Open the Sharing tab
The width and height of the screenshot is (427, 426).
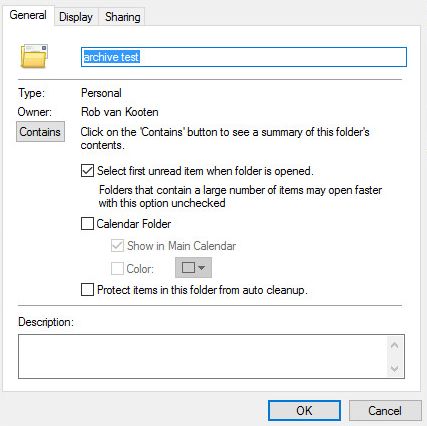(x=122, y=17)
